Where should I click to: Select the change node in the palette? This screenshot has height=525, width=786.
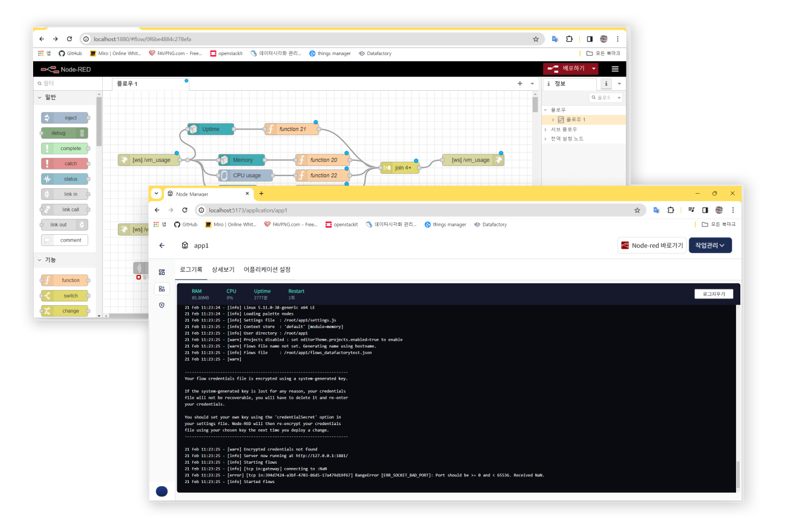click(x=65, y=311)
